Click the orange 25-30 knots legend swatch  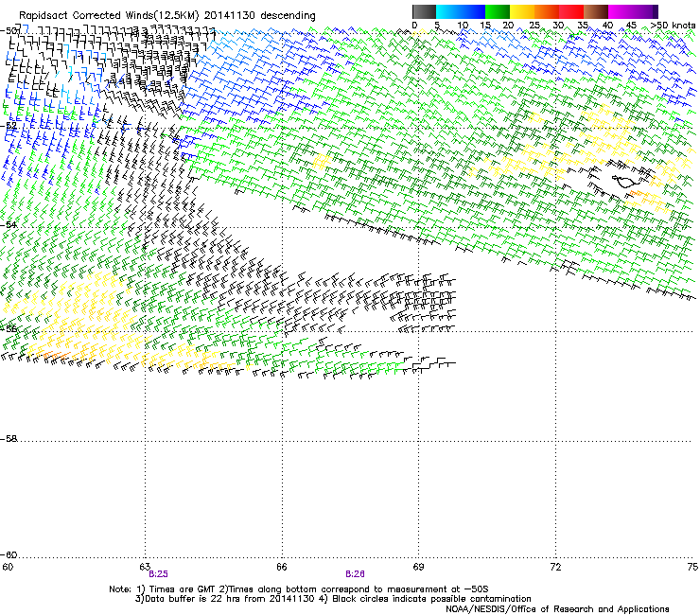547,11
